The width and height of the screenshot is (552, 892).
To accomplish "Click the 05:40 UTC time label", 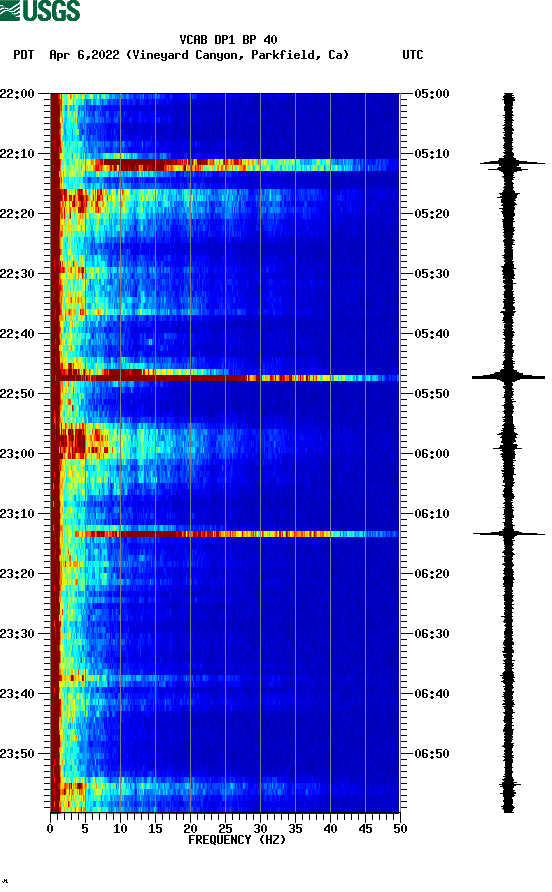I will tap(432, 334).
